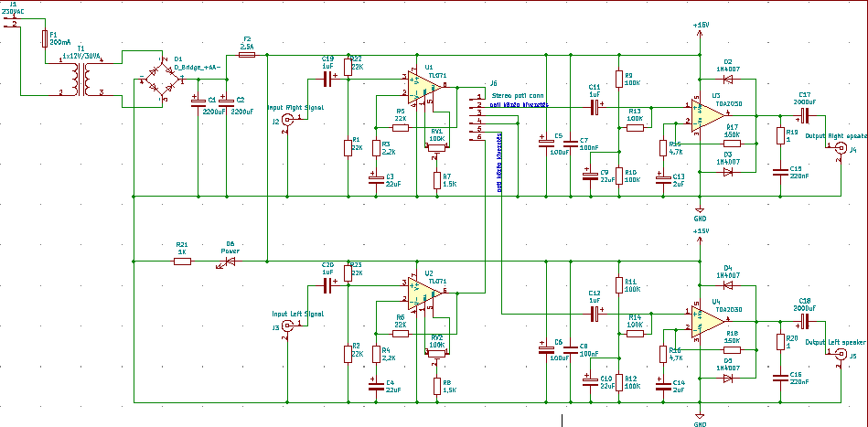Click capacitor C5 100uF symbol
The width and height of the screenshot is (868, 427).
coord(546,142)
